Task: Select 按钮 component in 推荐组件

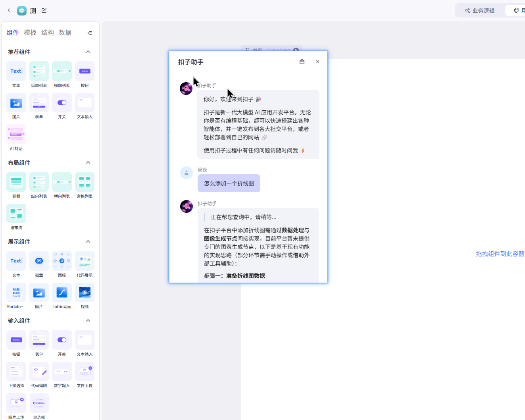Action: click(x=85, y=75)
